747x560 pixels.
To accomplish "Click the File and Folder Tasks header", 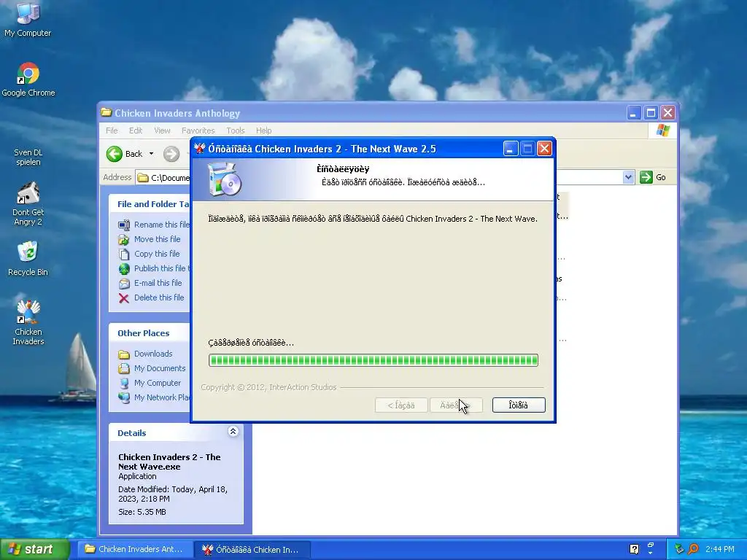I will pos(150,204).
